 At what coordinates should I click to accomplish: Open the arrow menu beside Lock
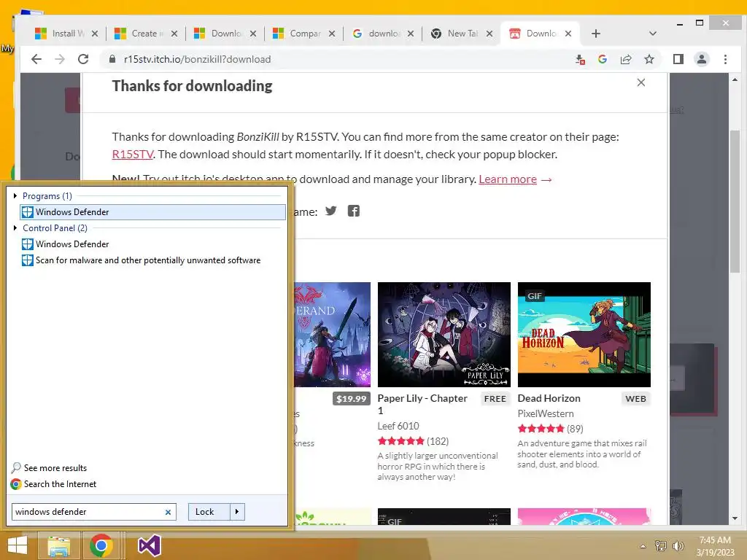pos(237,512)
